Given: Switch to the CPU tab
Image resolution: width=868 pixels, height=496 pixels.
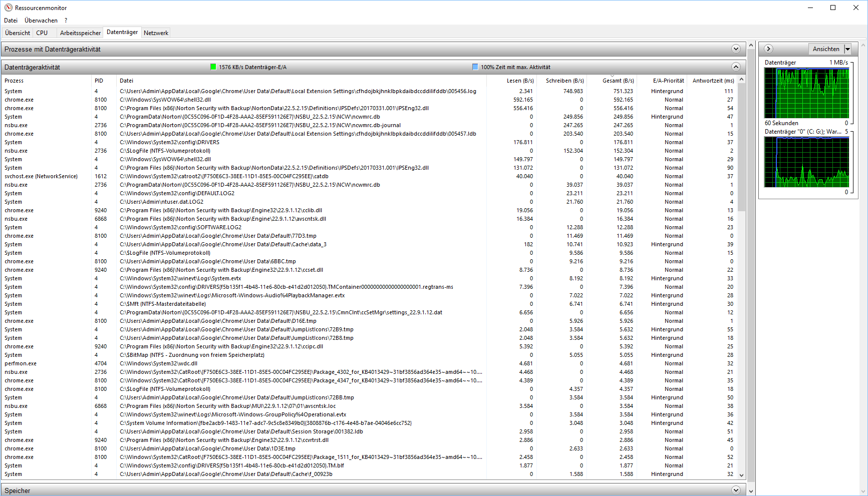Looking at the screenshot, I should (x=42, y=33).
